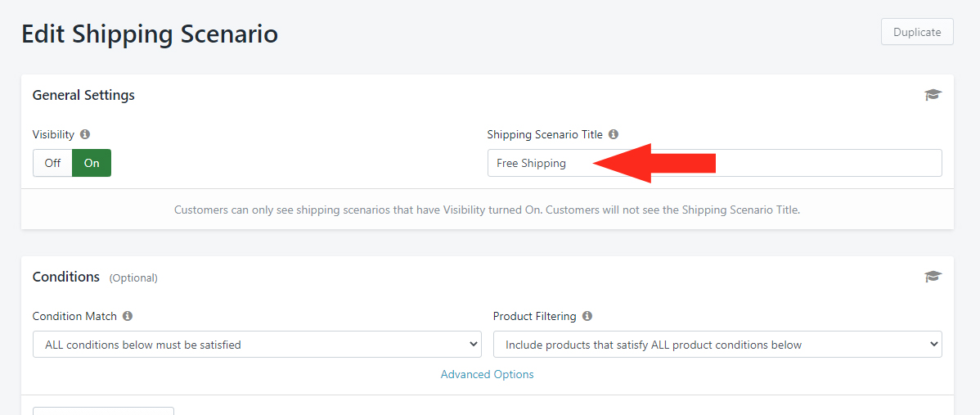This screenshot has width=980, height=415.
Task: Open the Product Filtering dropdown
Action: tap(717, 345)
